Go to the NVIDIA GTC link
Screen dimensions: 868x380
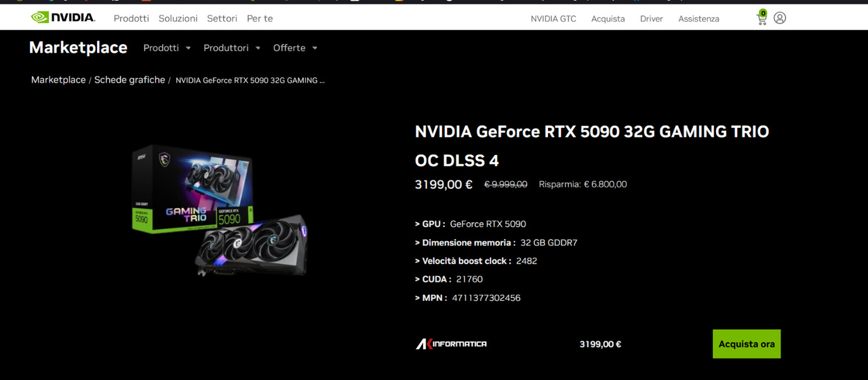(553, 19)
